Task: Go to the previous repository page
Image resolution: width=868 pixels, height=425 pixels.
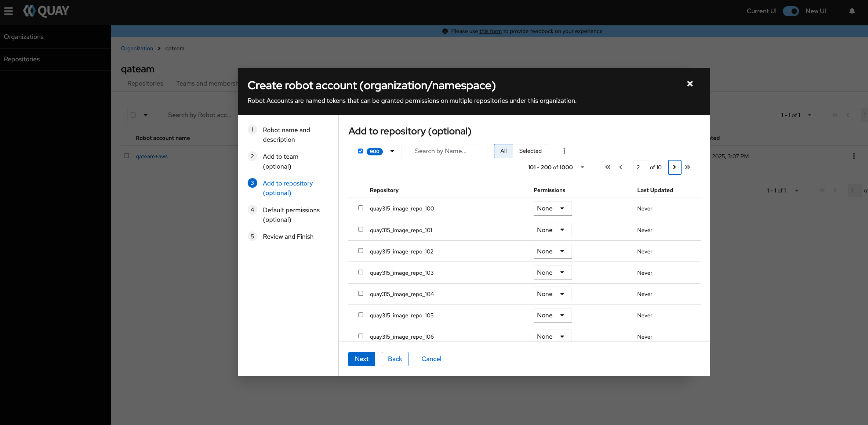Action: [621, 167]
